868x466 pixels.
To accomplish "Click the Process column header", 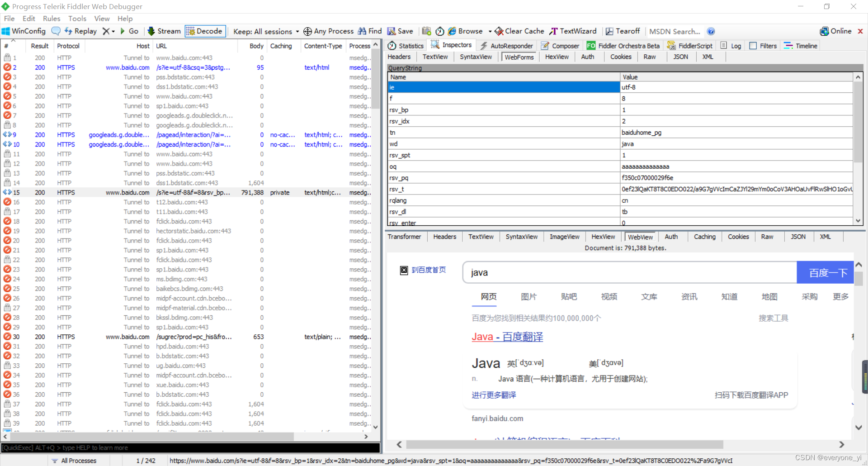I will [359, 46].
